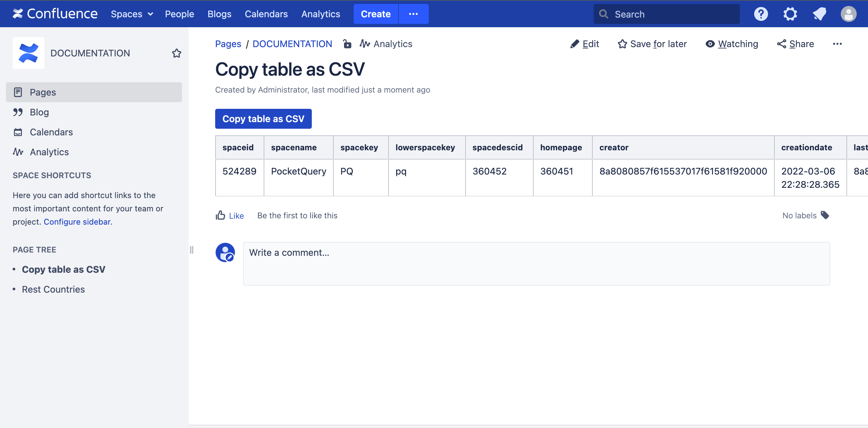This screenshot has height=428, width=868.
Task: Click the page restrictions padlock icon
Action: [347, 44]
